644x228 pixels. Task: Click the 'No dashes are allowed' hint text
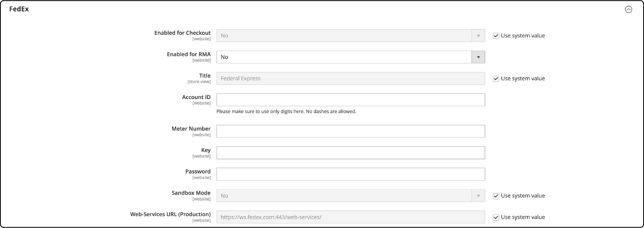click(x=331, y=111)
